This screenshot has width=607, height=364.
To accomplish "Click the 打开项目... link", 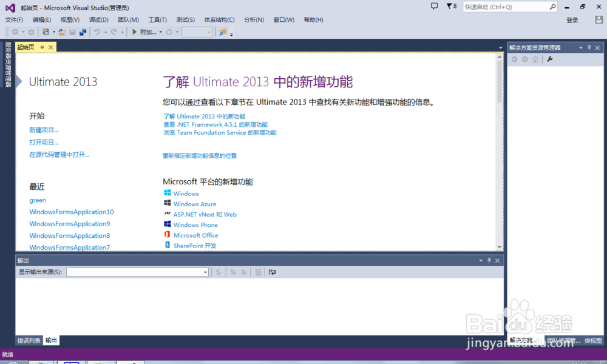I will pyautogui.click(x=44, y=143).
